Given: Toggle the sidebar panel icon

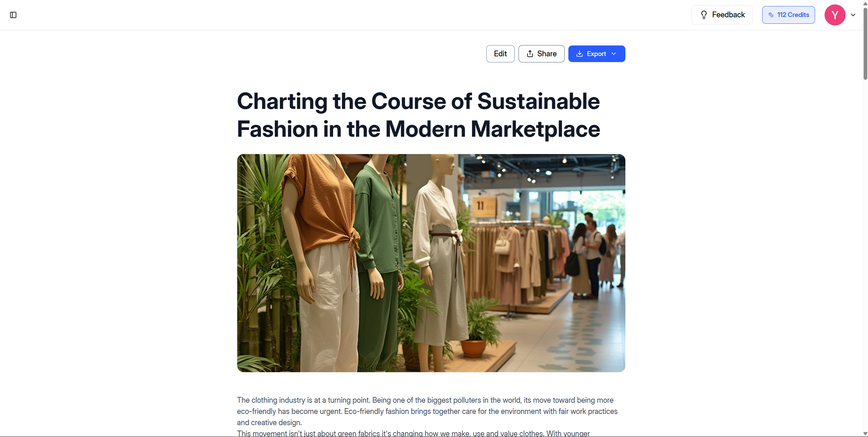Looking at the screenshot, I should 13,15.
